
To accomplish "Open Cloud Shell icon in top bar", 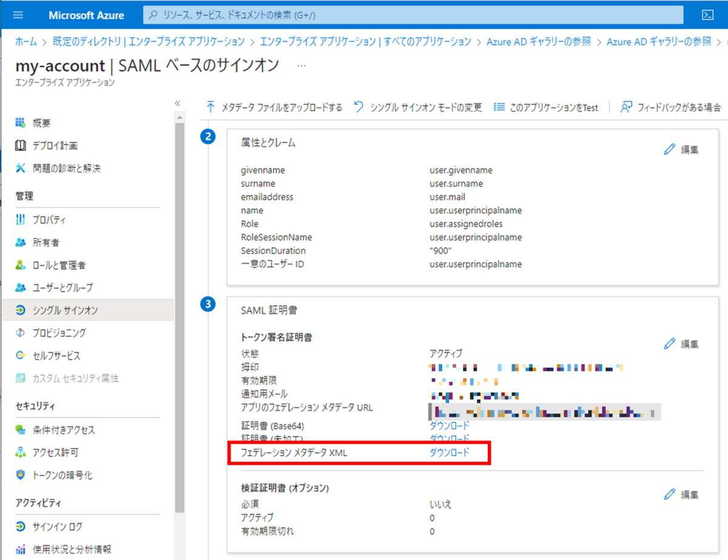I will 707,15.
